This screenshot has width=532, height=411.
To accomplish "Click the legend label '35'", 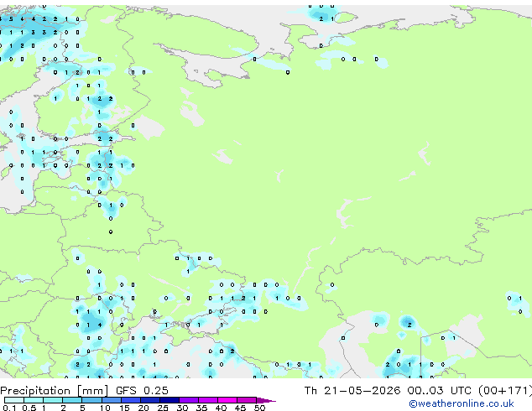I will [201, 408].
